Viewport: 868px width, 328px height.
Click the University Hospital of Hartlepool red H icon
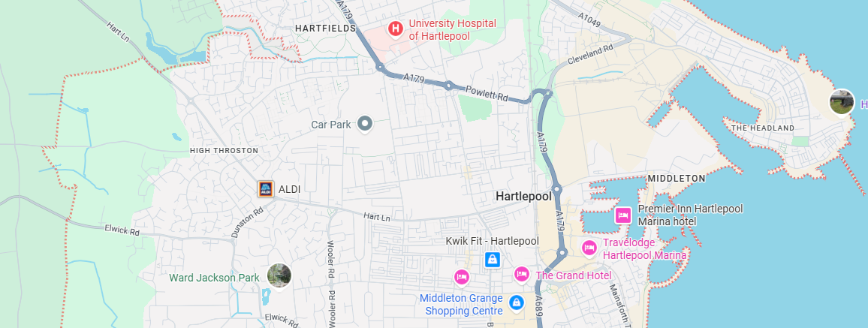click(x=395, y=29)
